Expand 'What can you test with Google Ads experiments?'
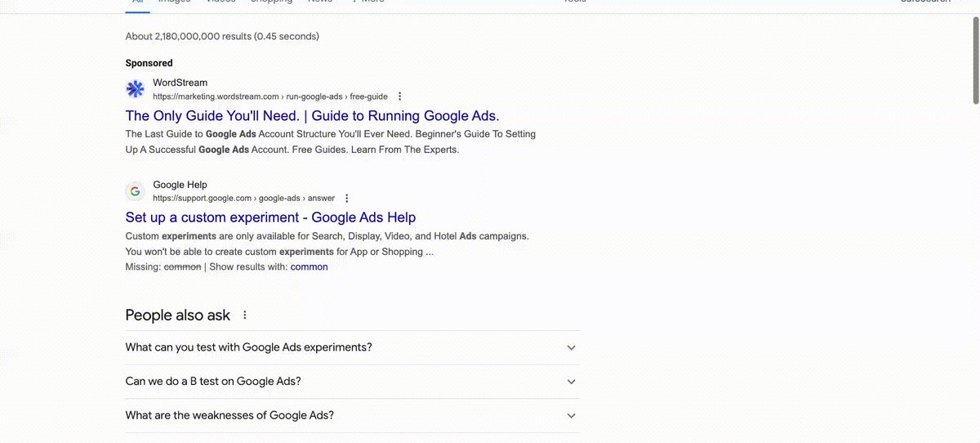 pyautogui.click(x=352, y=347)
